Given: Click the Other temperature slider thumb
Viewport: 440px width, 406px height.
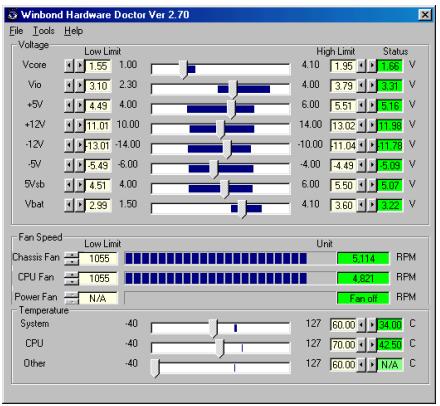Looking at the screenshot, I should [155, 368].
